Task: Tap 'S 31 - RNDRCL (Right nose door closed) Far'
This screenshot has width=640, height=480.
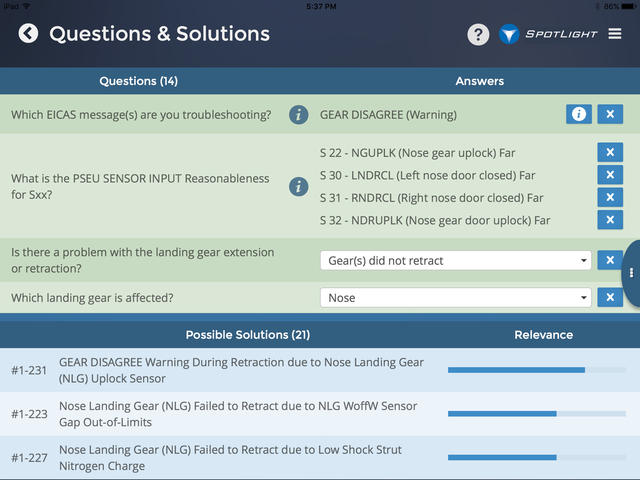Action: 431,198
